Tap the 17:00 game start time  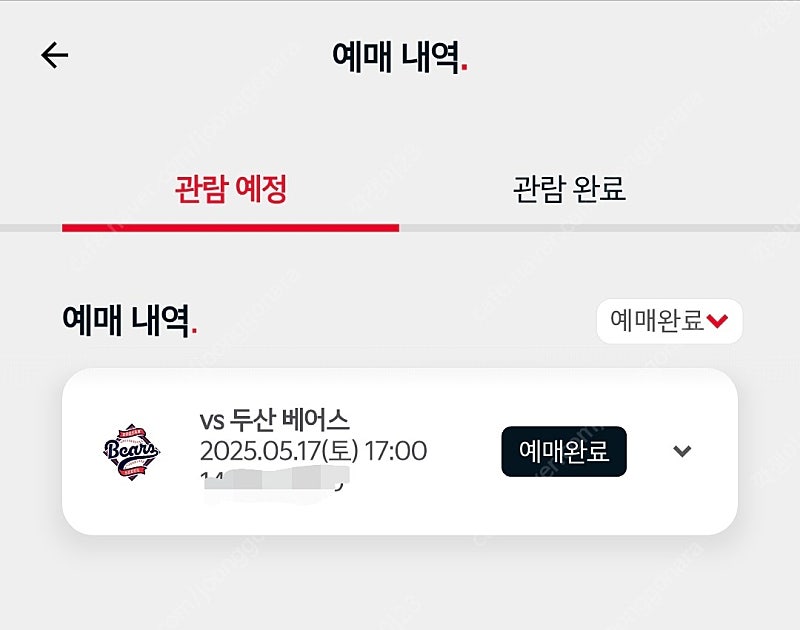pos(396,451)
